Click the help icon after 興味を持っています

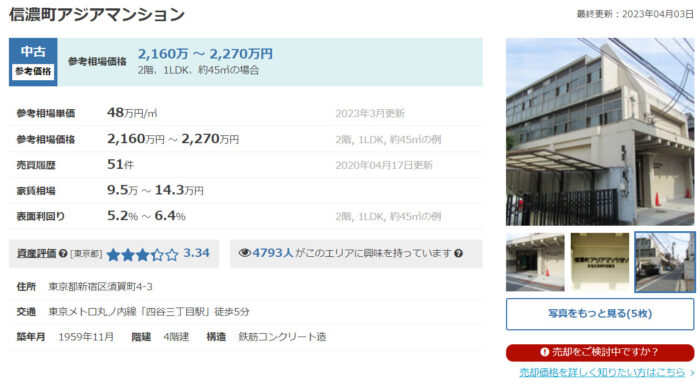pyautogui.click(x=458, y=254)
